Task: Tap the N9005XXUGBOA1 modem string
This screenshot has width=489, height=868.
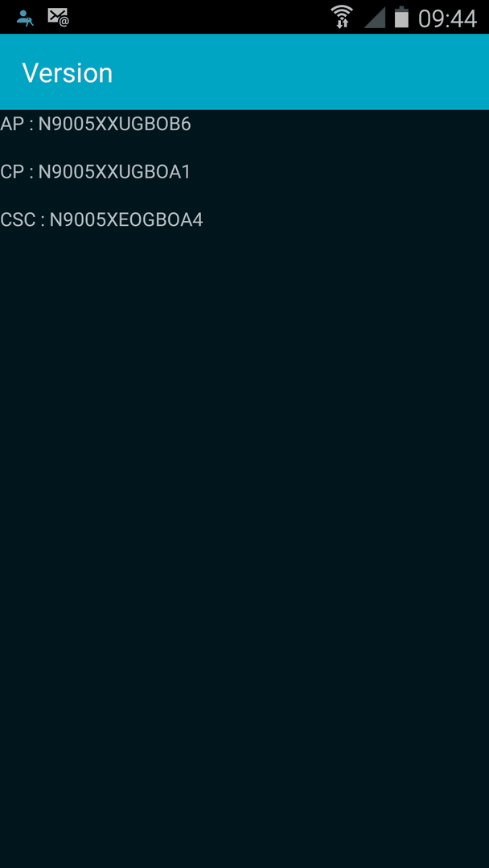Action: pos(115,172)
